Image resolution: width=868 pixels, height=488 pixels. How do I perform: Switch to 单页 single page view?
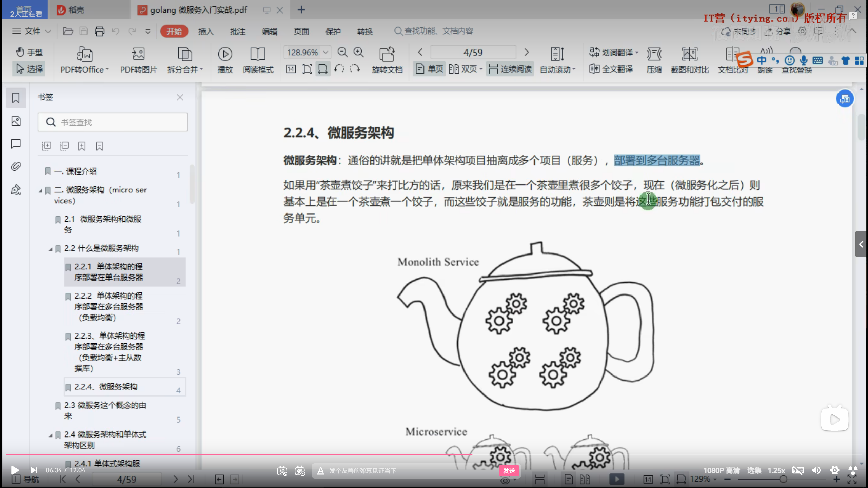point(429,69)
